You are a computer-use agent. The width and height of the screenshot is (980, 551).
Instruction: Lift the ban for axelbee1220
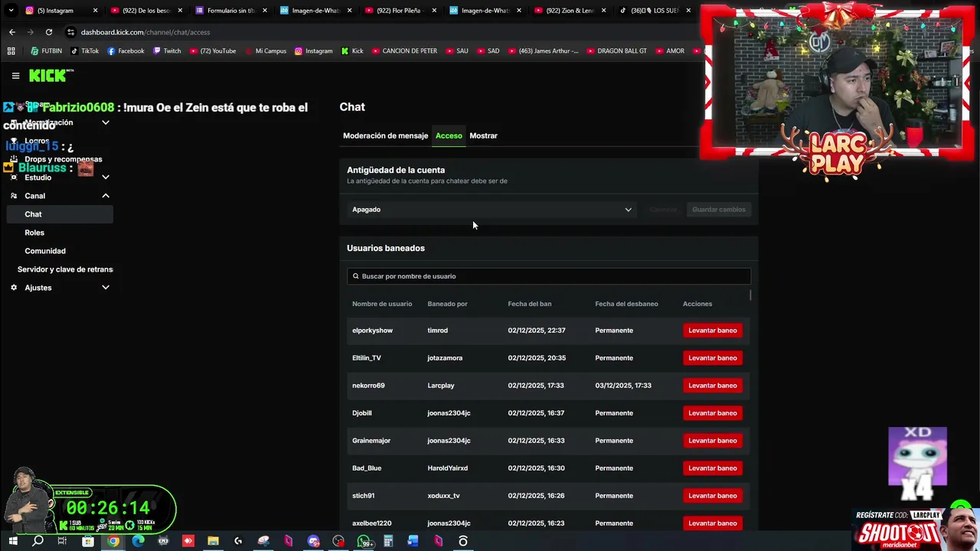(712, 523)
